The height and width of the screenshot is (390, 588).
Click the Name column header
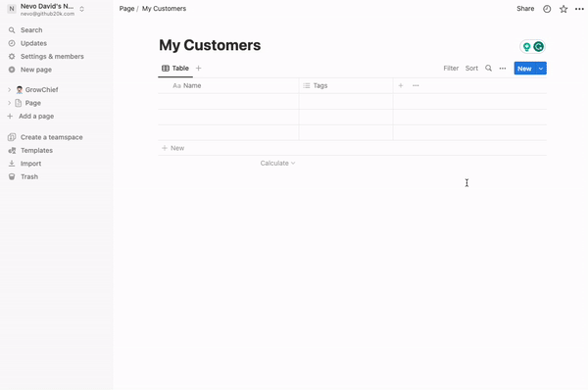point(228,85)
